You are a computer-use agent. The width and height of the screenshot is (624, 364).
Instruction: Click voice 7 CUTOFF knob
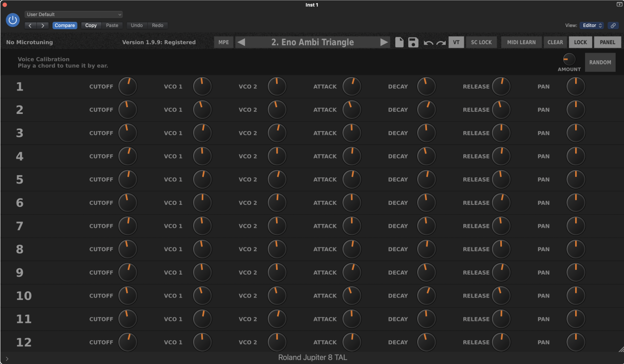(128, 226)
